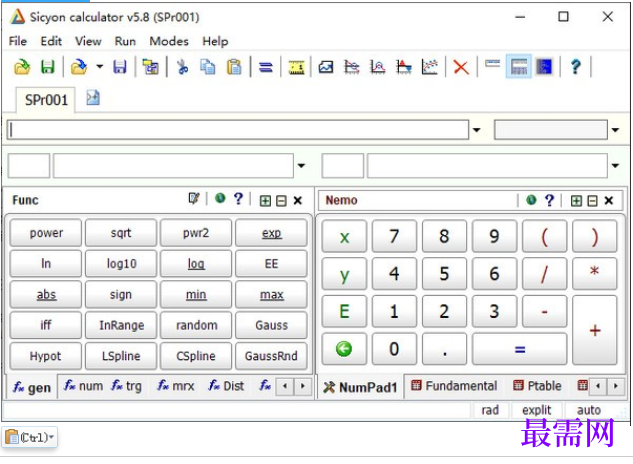Viewport: 633px width, 464px height.
Task: Switch to the fx Dist tab
Action: tap(226, 386)
